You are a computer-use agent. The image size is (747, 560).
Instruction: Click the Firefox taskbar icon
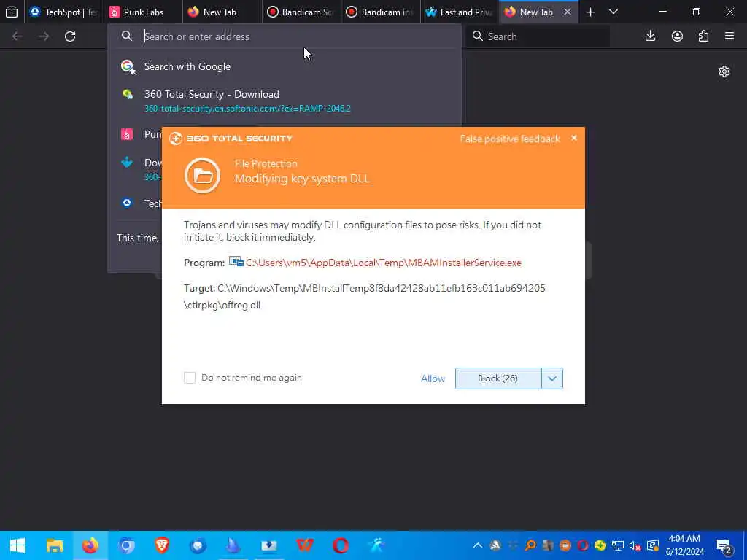90,545
